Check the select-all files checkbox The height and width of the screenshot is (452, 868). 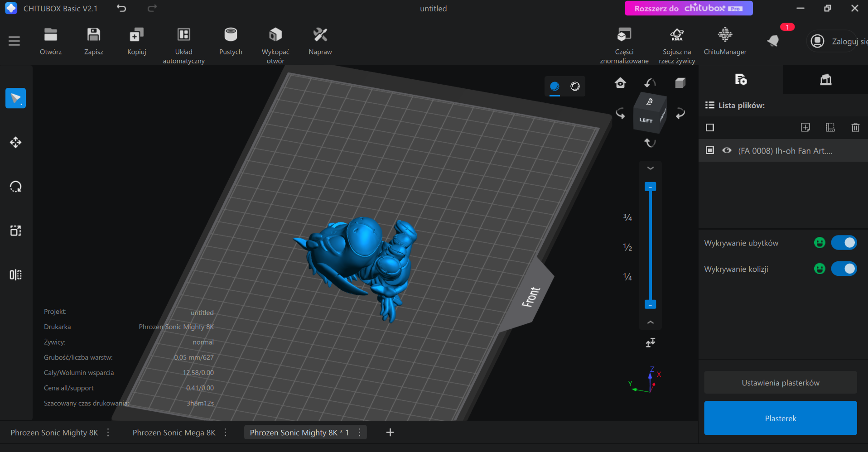710,128
